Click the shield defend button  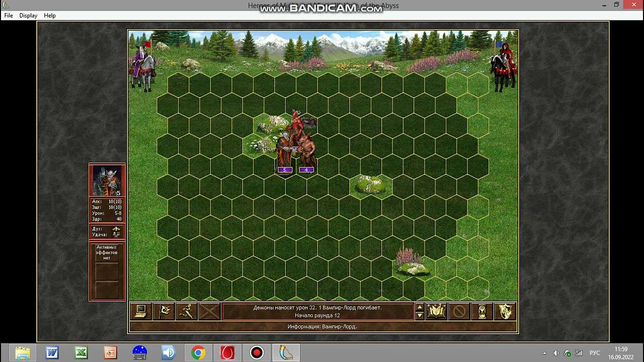[505, 312]
